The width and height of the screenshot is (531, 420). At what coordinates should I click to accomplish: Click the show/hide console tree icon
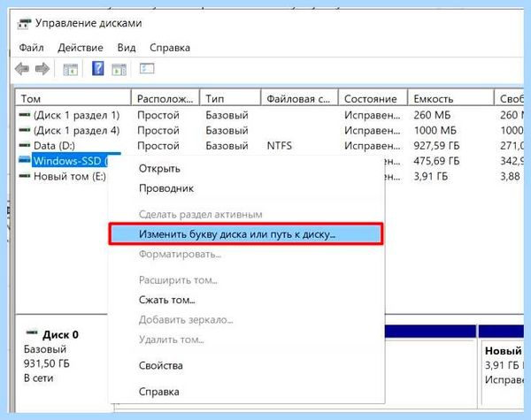[x=71, y=69]
